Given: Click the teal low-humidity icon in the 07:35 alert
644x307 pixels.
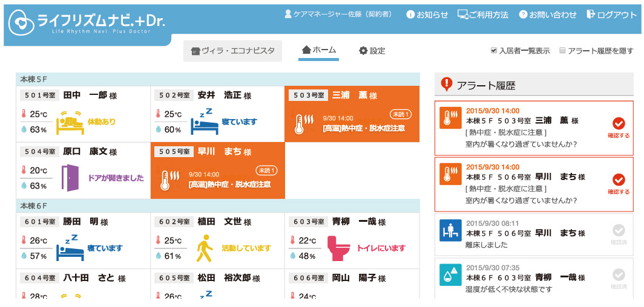Looking at the screenshot, I should point(450,274).
